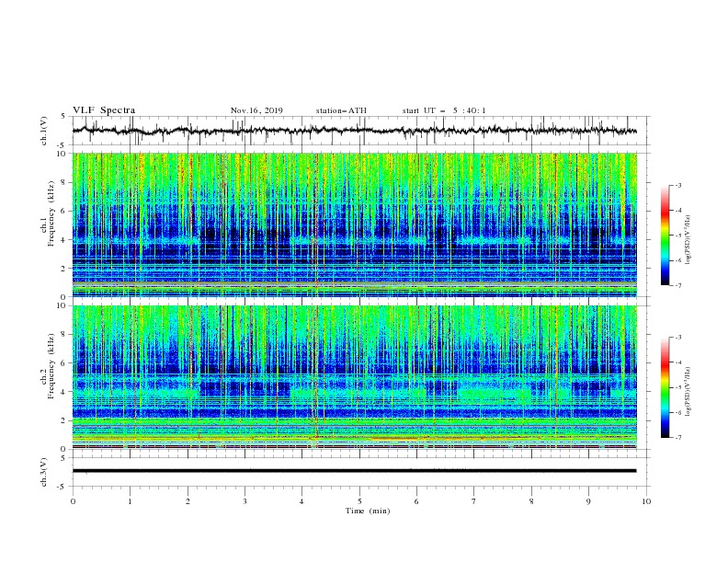728x563 pixels.
Task: Click time axis tick label "0"
Action: [73, 501]
